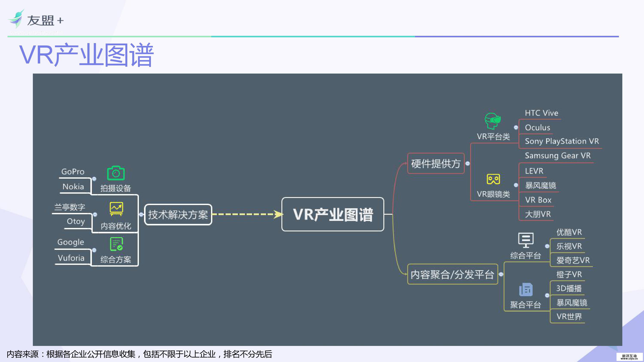Collapse the 综合方案 child list toggle
Viewport: 644px width, 362px height.
pyautogui.click(x=94, y=250)
